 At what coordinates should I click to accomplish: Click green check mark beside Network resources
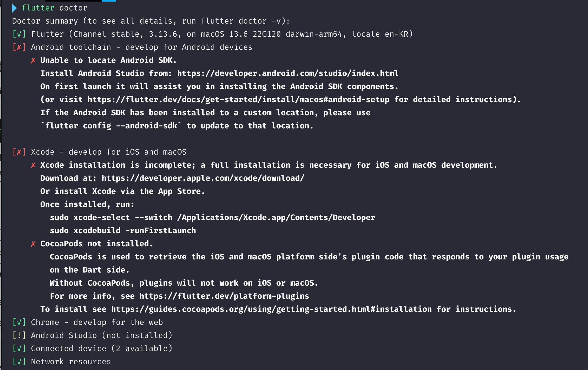coord(19,362)
